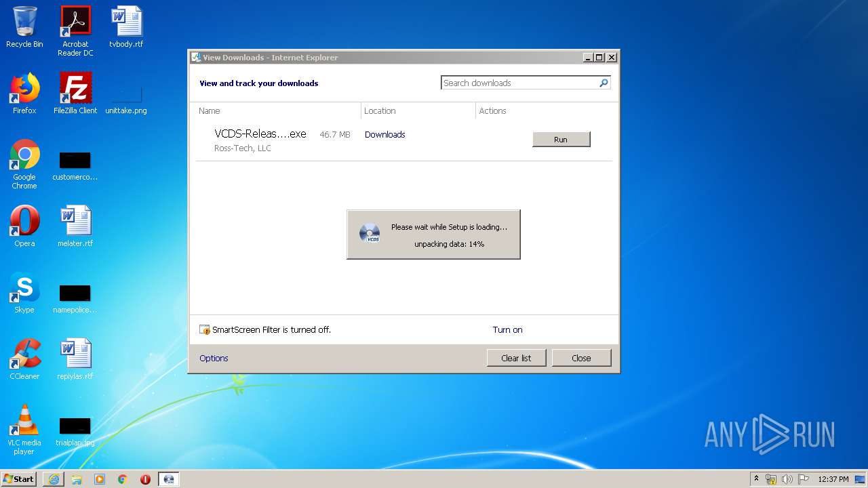
Task: Open Windows Explorer folder in taskbar
Action: coord(77,479)
